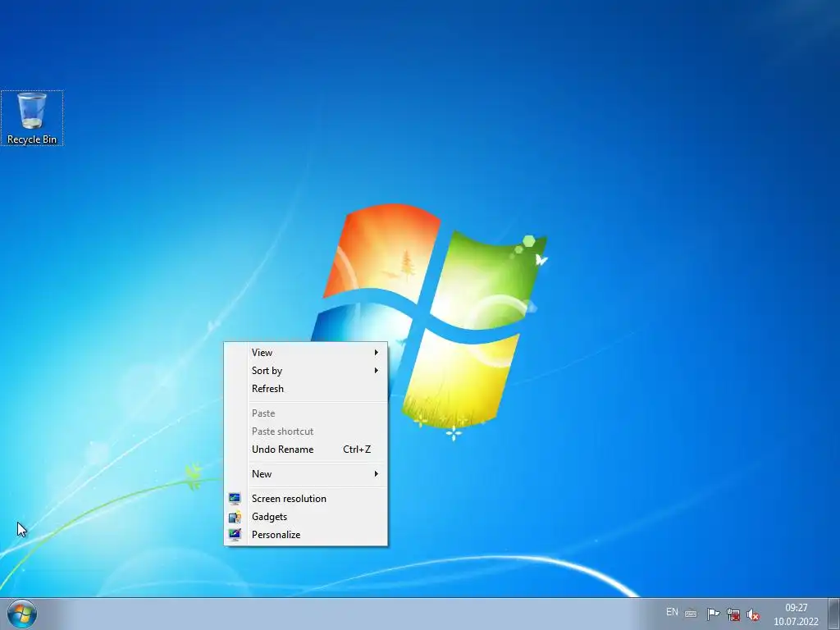Click the arrow next to View

[x=376, y=353]
